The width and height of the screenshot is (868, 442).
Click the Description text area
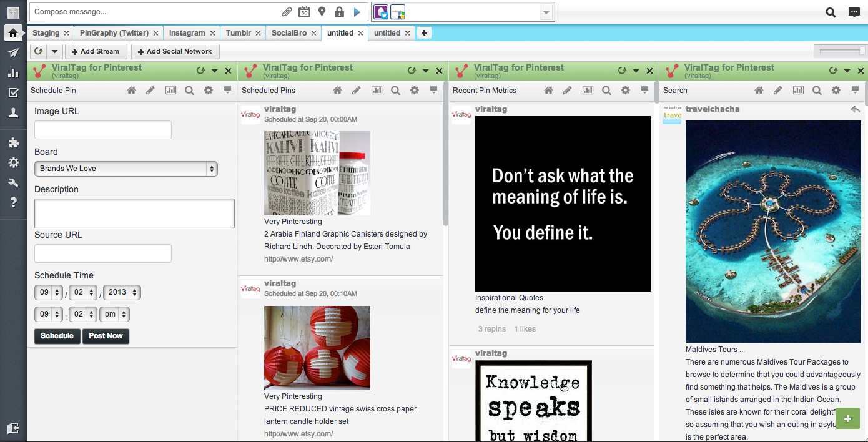pos(134,214)
